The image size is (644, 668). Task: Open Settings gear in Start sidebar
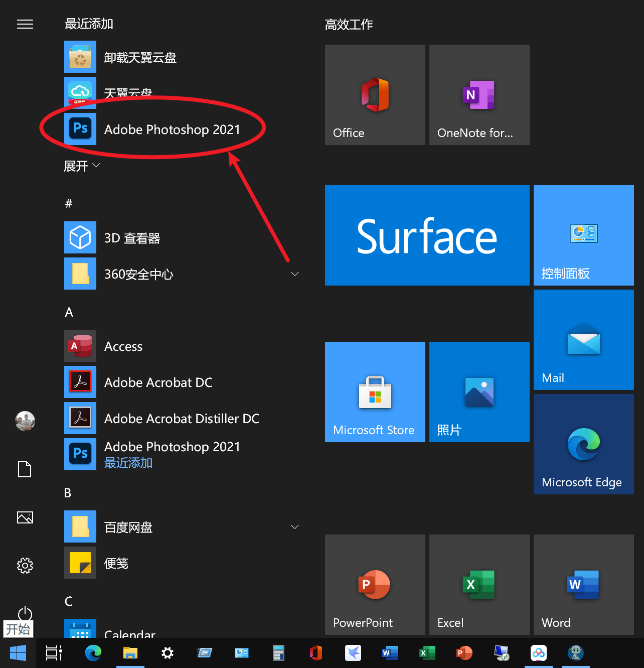click(25, 565)
